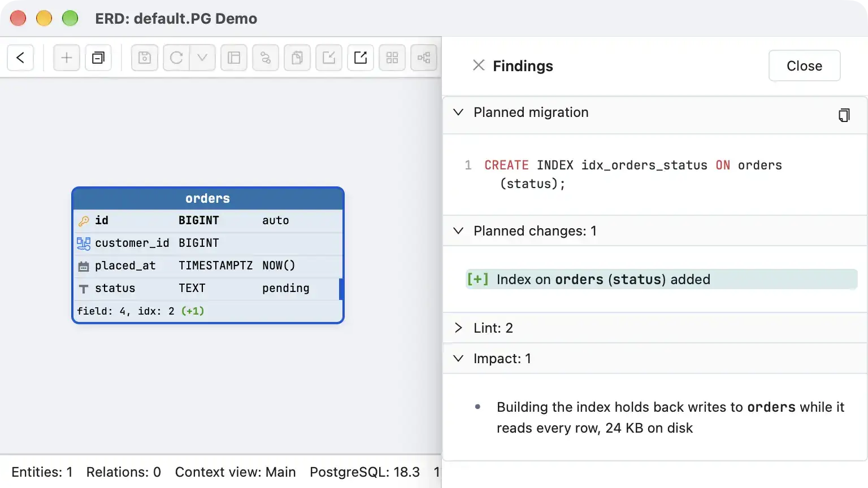Click the export arrow-out-of-box icon
This screenshot has width=868, height=488.
coord(361,58)
